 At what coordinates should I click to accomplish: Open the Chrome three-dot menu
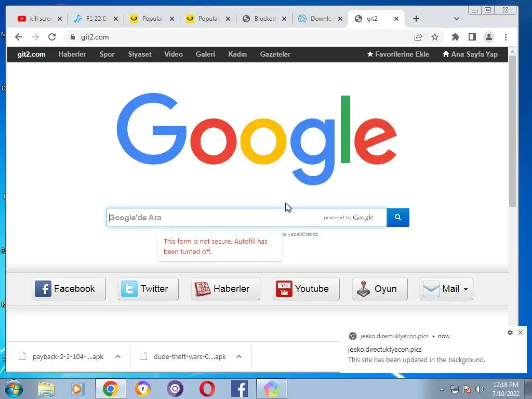(506, 37)
